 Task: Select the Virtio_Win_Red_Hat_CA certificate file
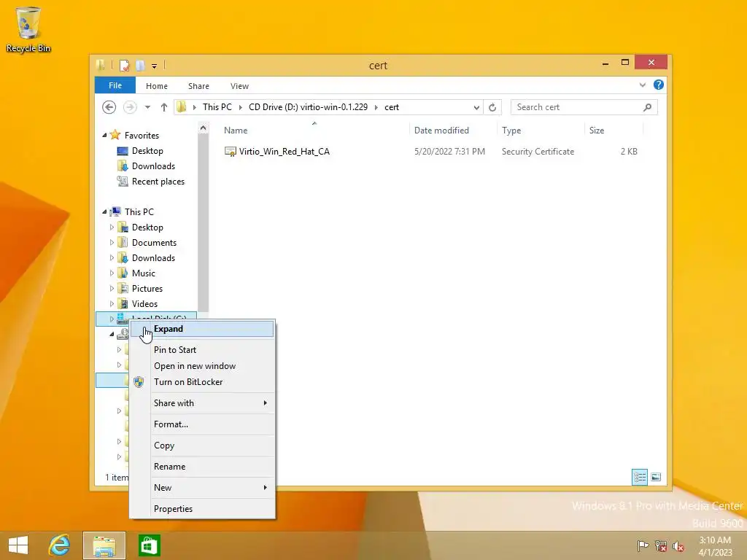click(284, 152)
